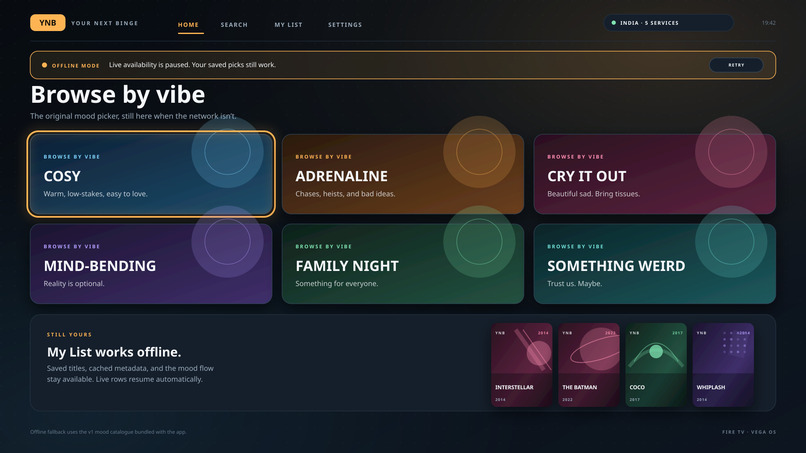Click 'Live availability is paused' banner message
The image size is (806, 453).
coord(192,65)
